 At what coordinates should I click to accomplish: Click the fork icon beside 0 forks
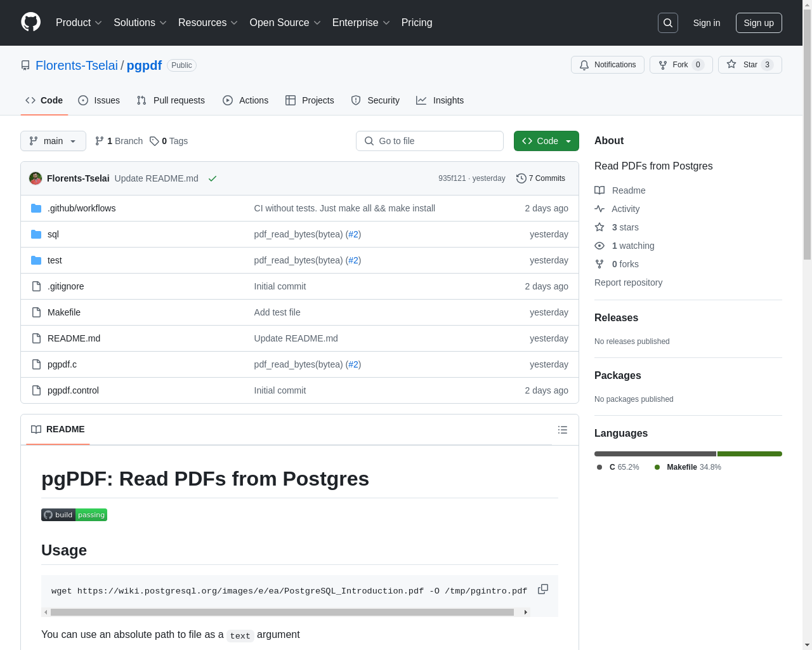point(599,264)
